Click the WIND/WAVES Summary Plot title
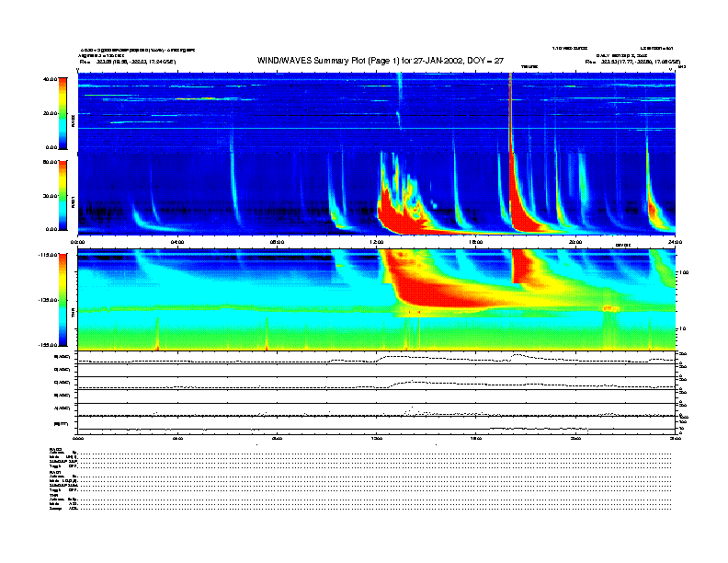The height and width of the screenshot is (563, 728). 381,61
